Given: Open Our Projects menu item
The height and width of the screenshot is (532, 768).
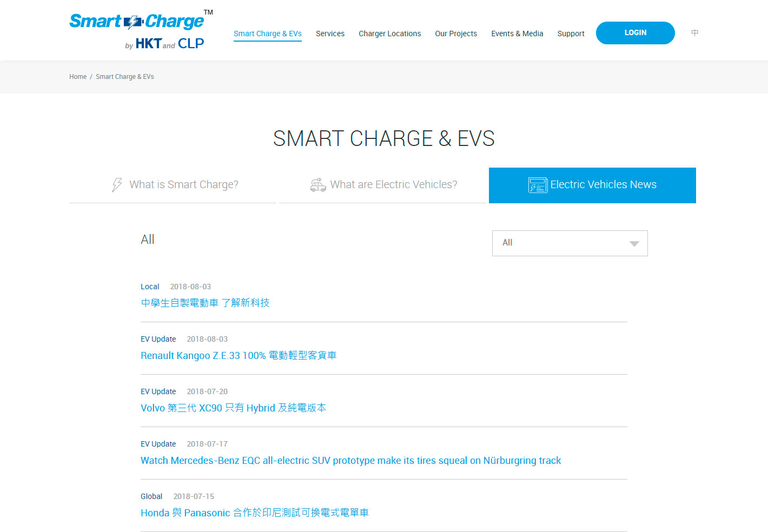Looking at the screenshot, I should click(x=456, y=34).
